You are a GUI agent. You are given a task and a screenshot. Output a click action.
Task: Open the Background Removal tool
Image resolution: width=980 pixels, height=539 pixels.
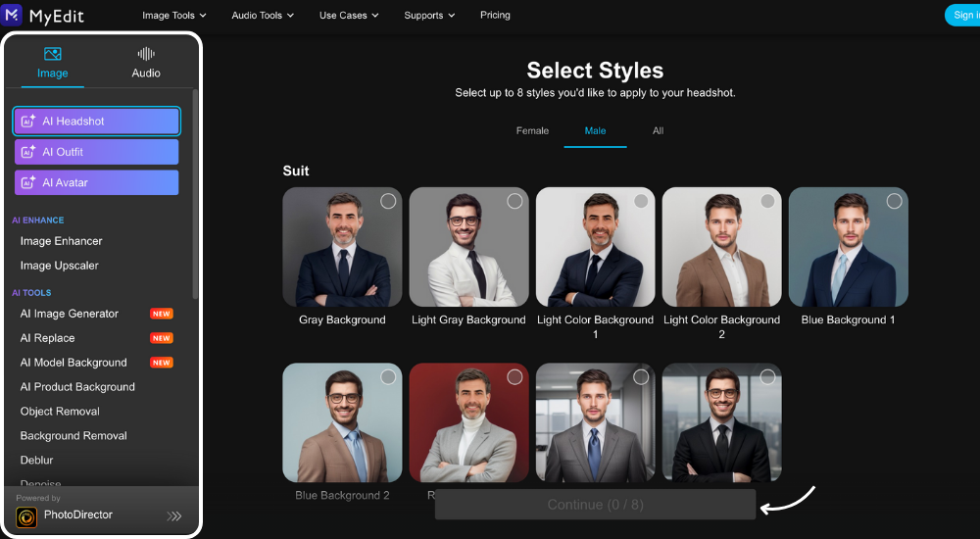(73, 436)
